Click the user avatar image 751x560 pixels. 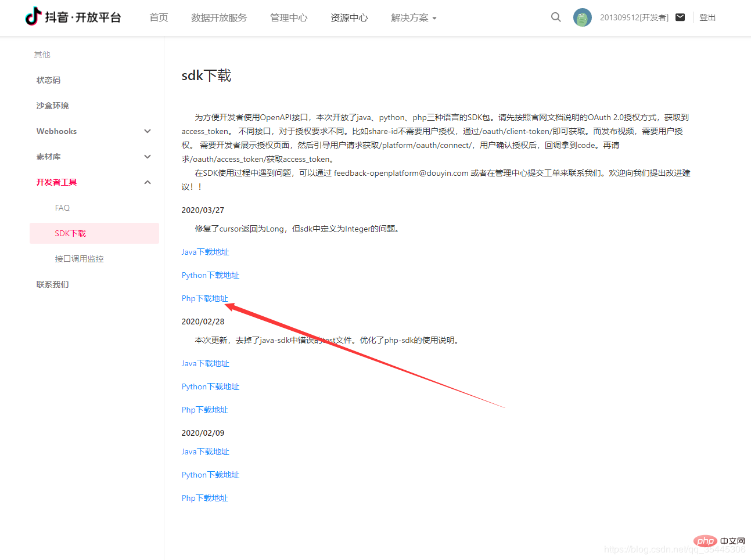point(581,17)
